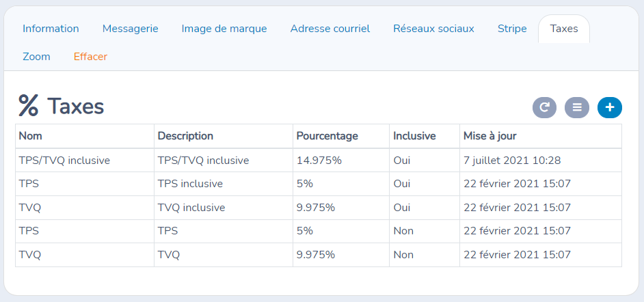This screenshot has width=644, height=302.
Task: Sort by the Nom column header
Action: tap(85, 136)
